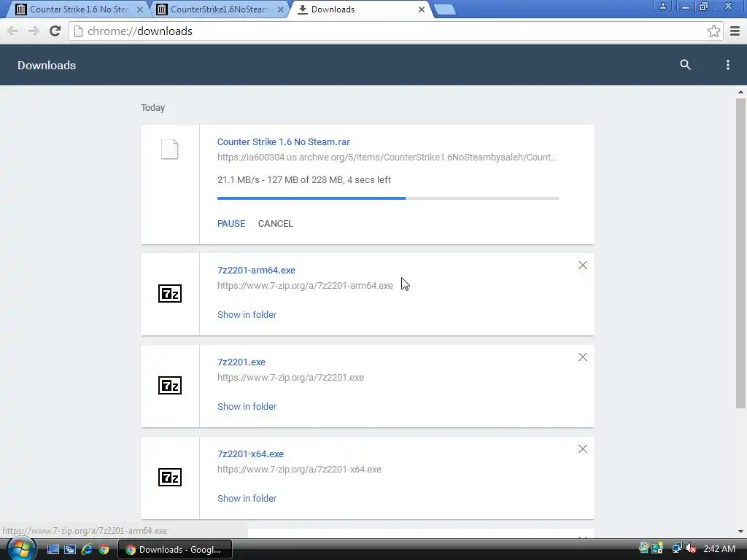This screenshot has height=560, width=747.
Task: Search downloads with the magnifier icon
Action: pos(685,65)
